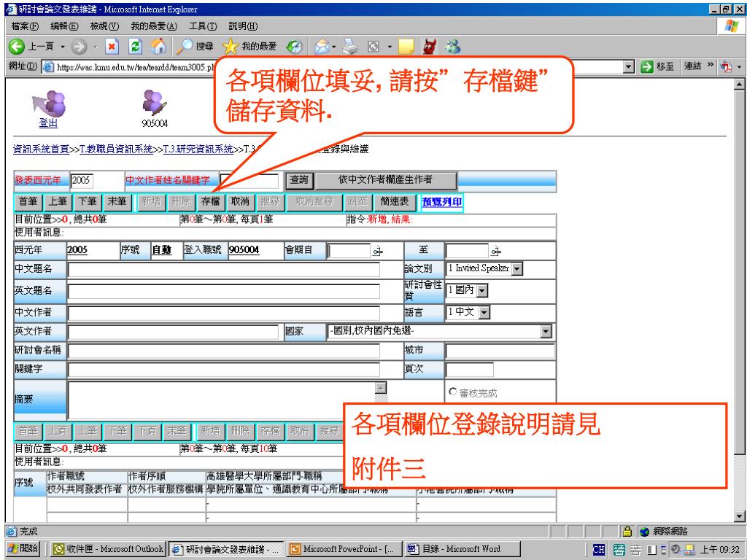Image resolution: width=747 pixels, height=560 pixels.
Task: Open the Mail envelope icon
Action: tap(322, 46)
